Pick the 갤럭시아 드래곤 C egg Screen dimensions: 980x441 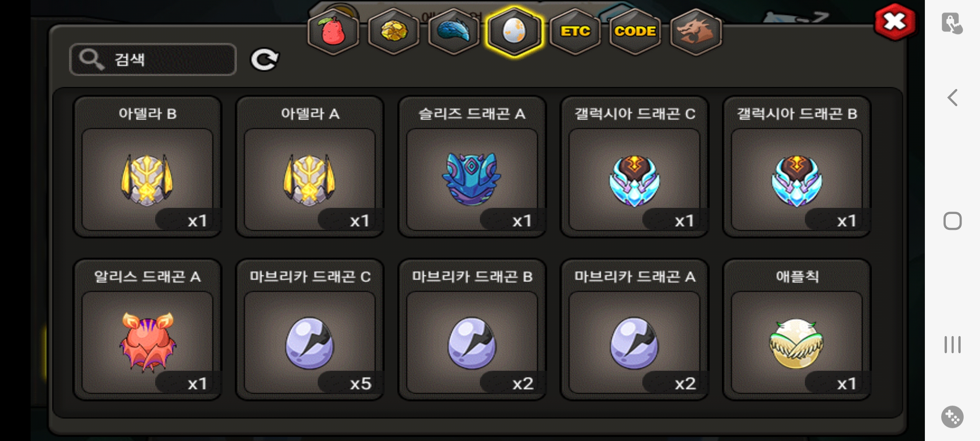coord(635,167)
